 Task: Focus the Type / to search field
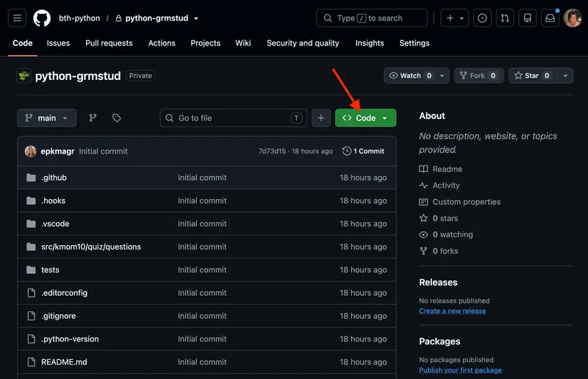tap(372, 18)
